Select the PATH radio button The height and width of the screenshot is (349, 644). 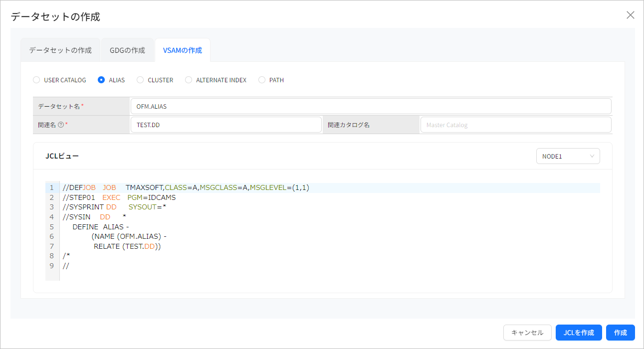(x=262, y=80)
